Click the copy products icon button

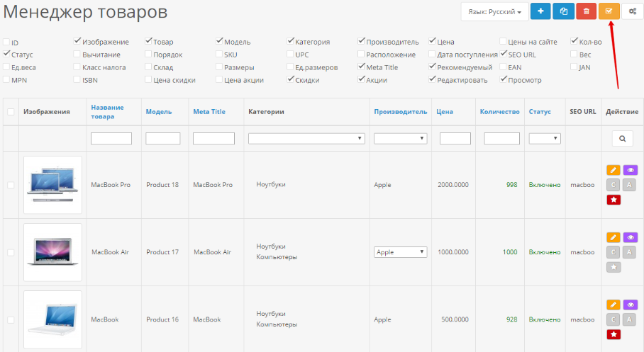coord(564,12)
